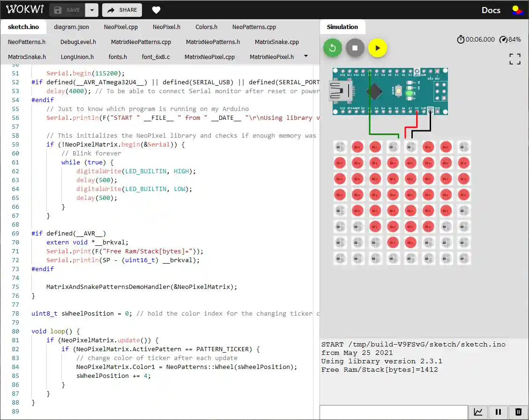Toggle the favorite heart icon
529x420 pixels.
pos(156,10)
